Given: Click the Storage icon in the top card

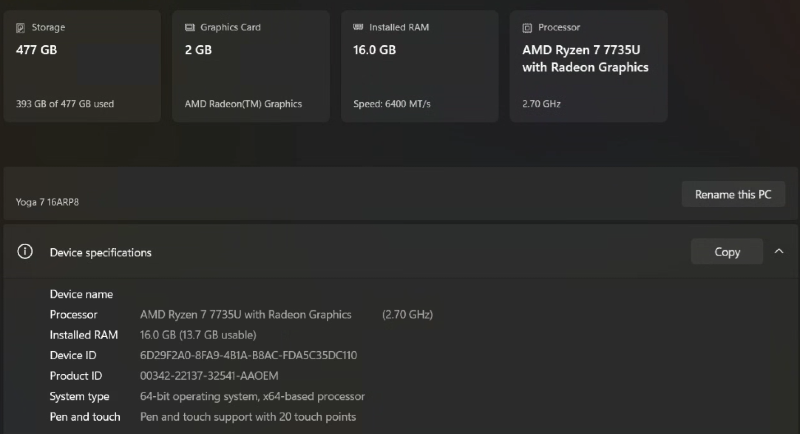Looking at the screenshot, I should (21, 28).
